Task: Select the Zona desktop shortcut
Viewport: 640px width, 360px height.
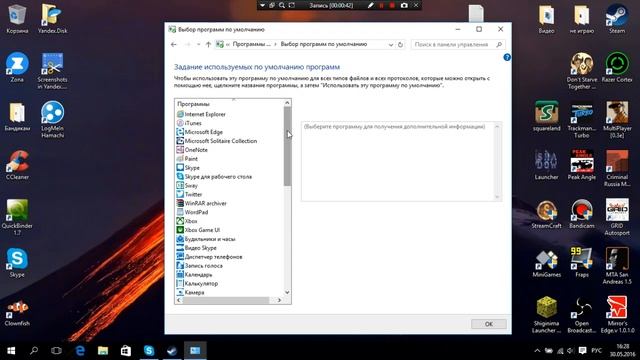Action: pyautogui.click(x=17, y=67)
